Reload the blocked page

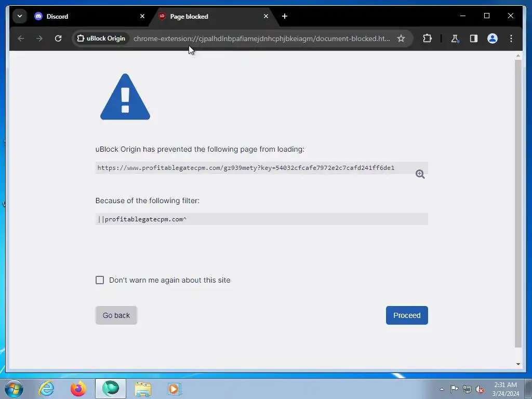click(58, 38)
